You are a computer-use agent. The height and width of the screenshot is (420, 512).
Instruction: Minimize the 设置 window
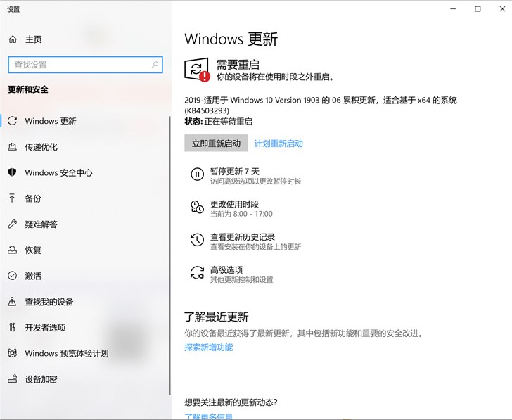click(x=453, y=9)
